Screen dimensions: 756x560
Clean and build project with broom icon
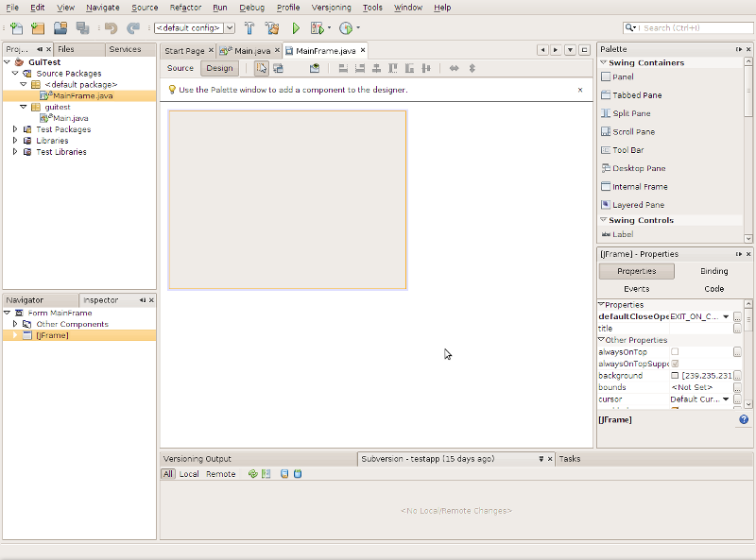[272, 28]
